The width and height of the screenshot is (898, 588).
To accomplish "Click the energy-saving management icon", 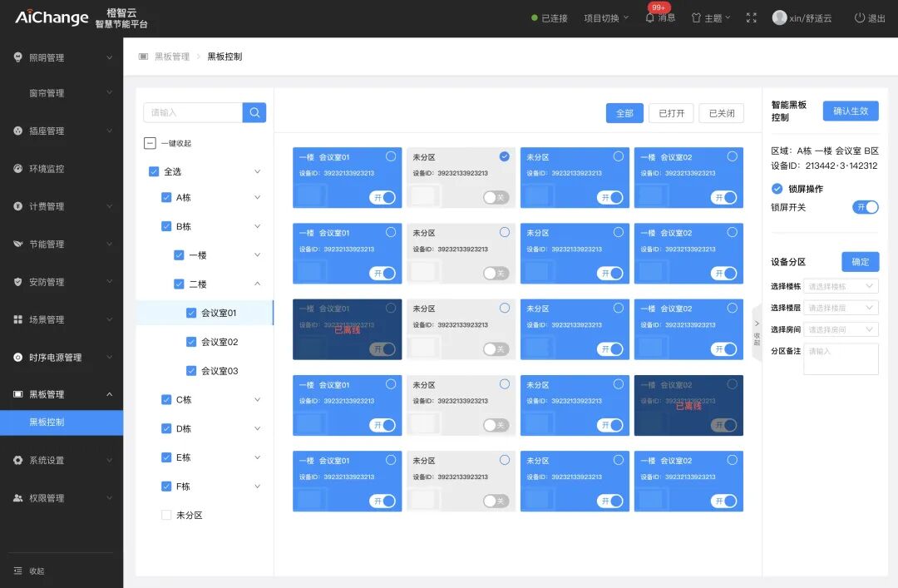I will pyautogui.click(x=17, y=244).
